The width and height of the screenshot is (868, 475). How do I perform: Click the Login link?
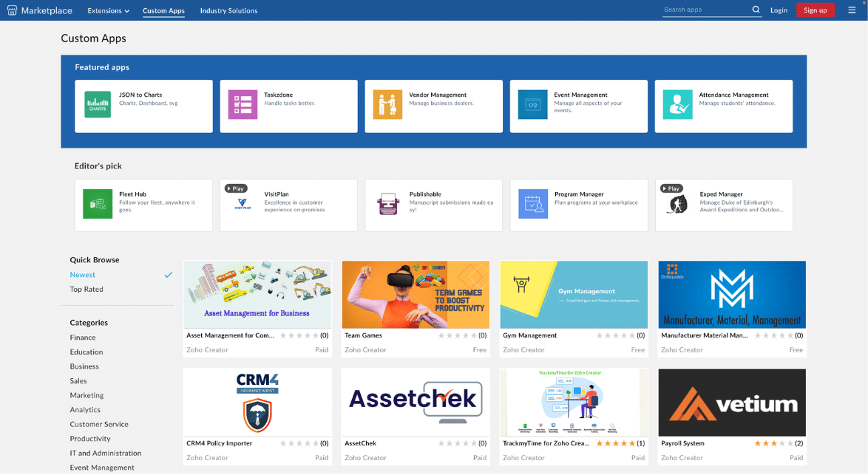(779, 10)
